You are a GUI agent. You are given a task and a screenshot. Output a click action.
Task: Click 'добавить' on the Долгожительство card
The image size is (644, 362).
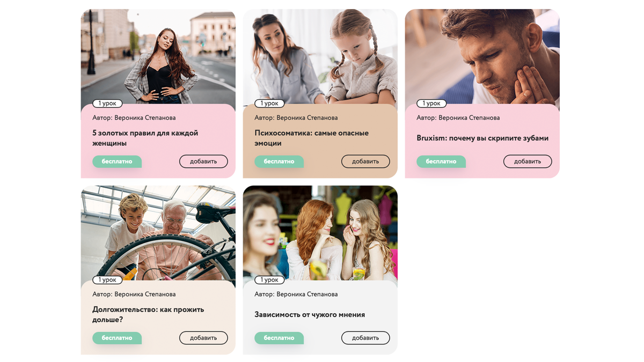(x=203, y=338)
